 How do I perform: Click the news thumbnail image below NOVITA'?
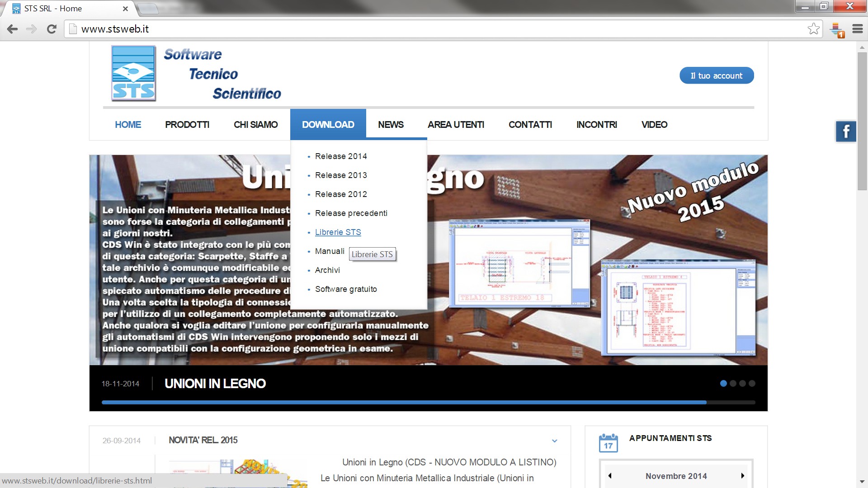tap(238, 473)
